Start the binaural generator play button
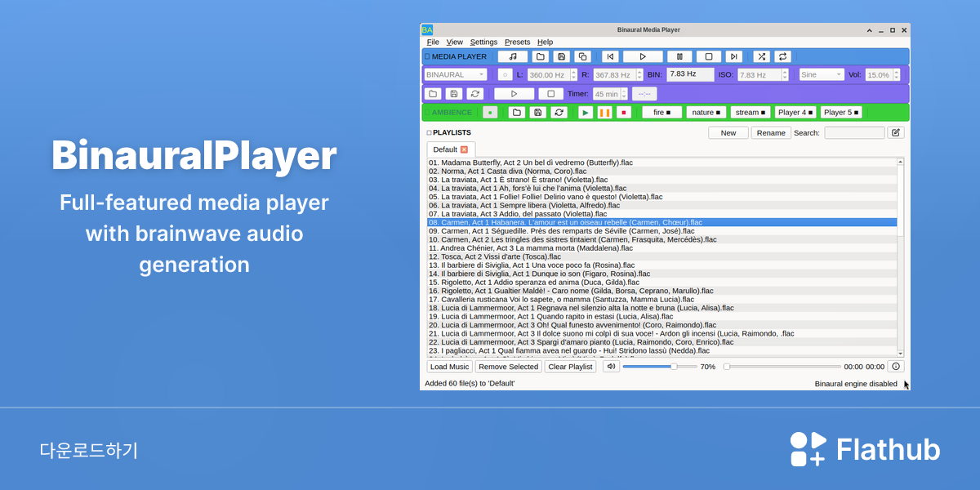Viewport: 980px width, 490px height. [514, 94]
